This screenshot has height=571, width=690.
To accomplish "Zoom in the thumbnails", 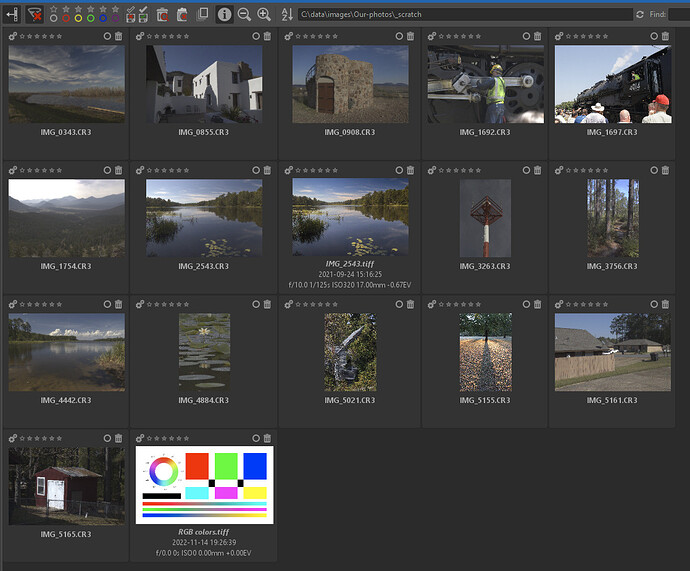I will pos(264,14).
